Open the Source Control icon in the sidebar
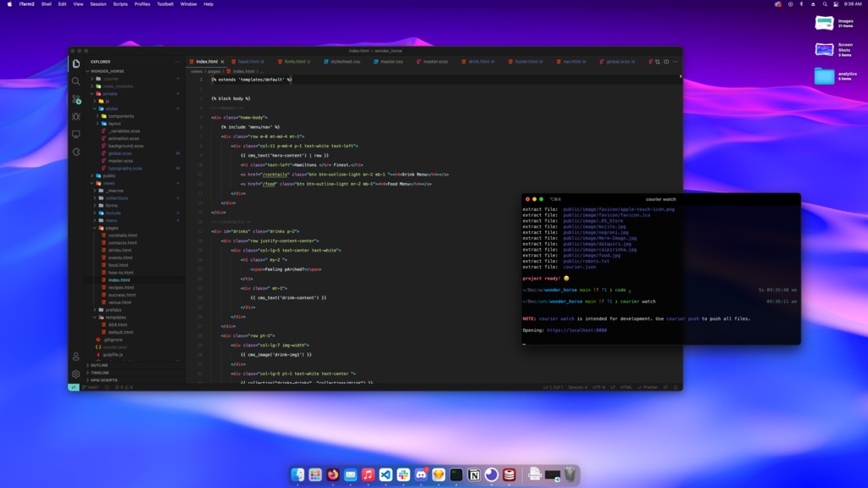Screen dimensions: 868x488 coord(76,98)
